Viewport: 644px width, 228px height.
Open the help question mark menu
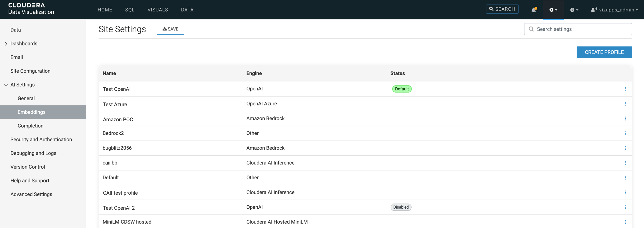pyautogui.click(x=574, y=10)
